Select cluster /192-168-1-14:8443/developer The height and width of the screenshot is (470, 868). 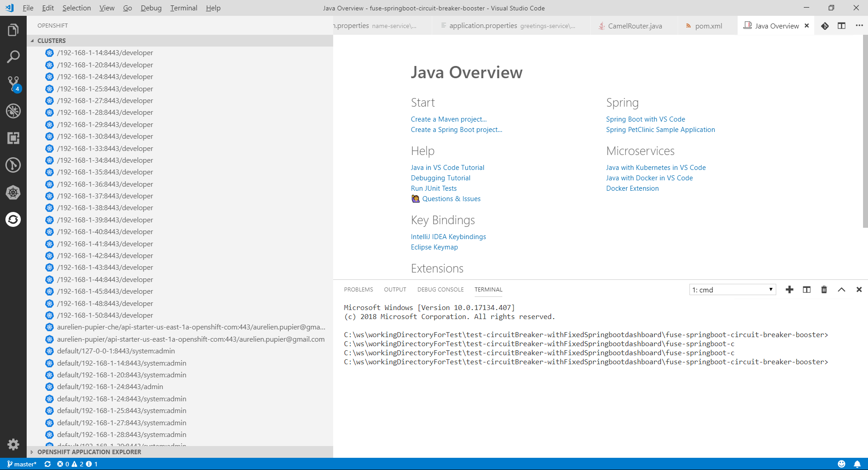180,53
